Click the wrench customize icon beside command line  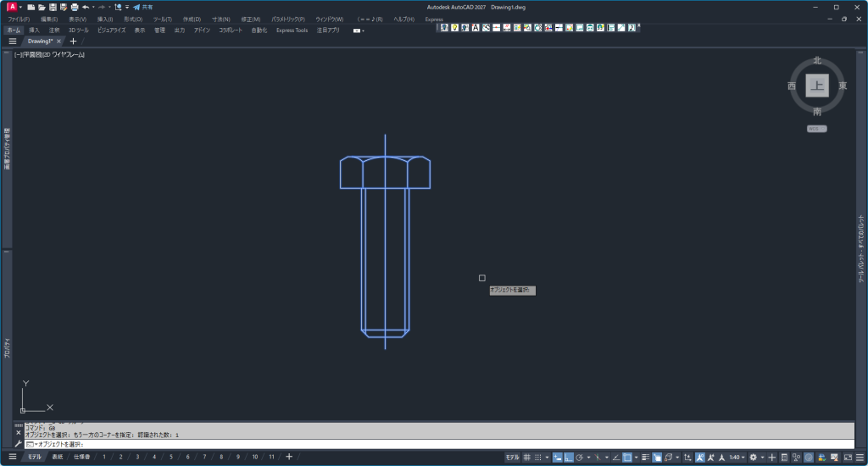coord(18,444)
